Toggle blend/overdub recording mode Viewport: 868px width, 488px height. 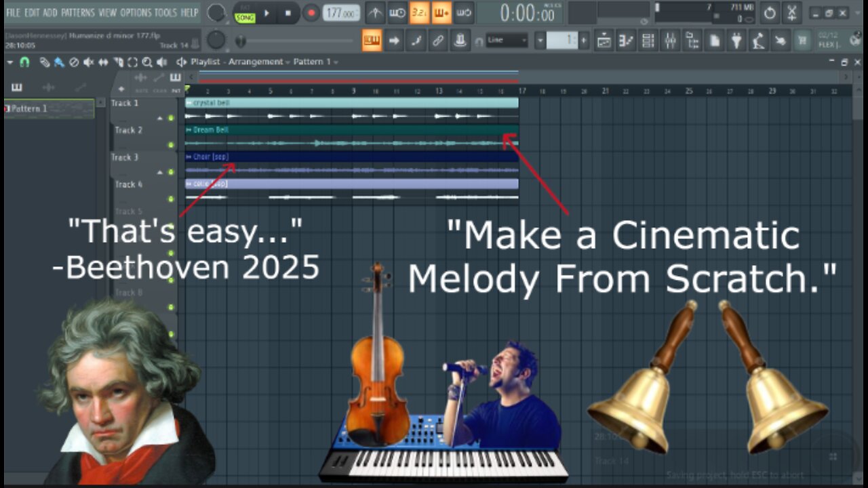[441, 13]
